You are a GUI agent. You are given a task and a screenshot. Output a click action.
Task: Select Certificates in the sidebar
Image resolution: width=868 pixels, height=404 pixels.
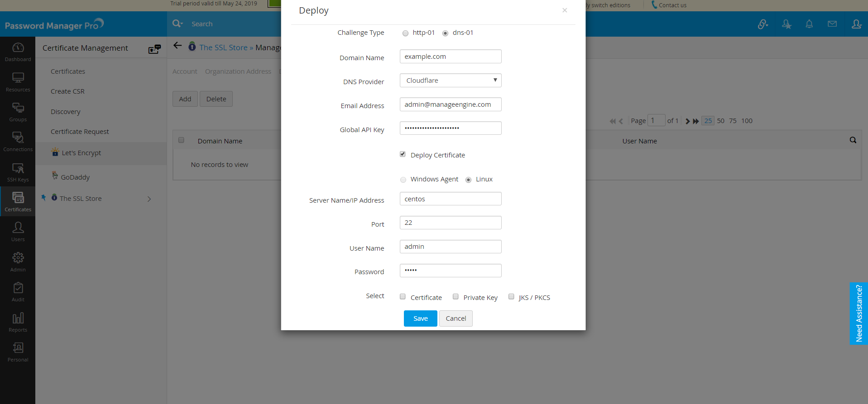point(18,202)
